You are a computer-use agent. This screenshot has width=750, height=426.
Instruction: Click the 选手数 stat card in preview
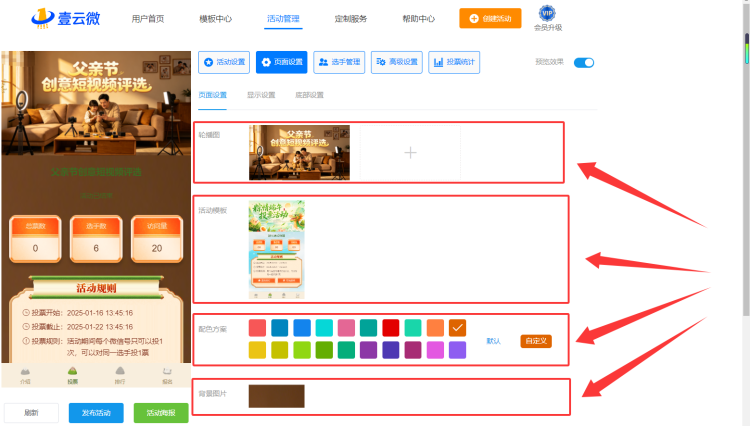coord(96,239)
